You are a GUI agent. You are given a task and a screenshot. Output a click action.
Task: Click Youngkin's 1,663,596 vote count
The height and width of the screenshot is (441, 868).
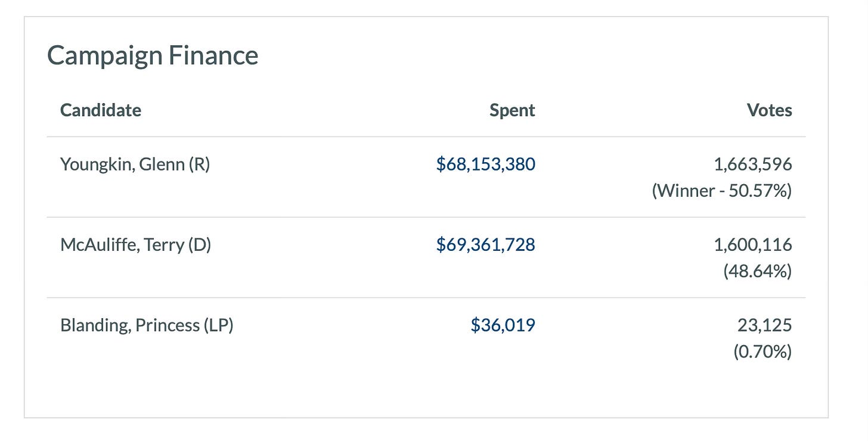(753, 164)
